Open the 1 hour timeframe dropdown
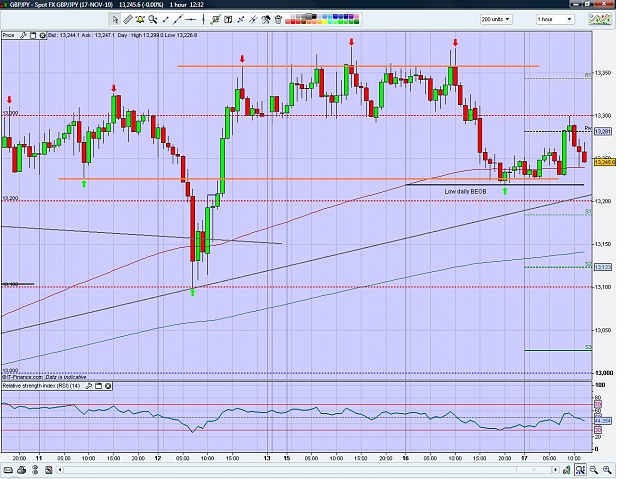This screenshot has width=625, height=479. [x=554, y=19]
